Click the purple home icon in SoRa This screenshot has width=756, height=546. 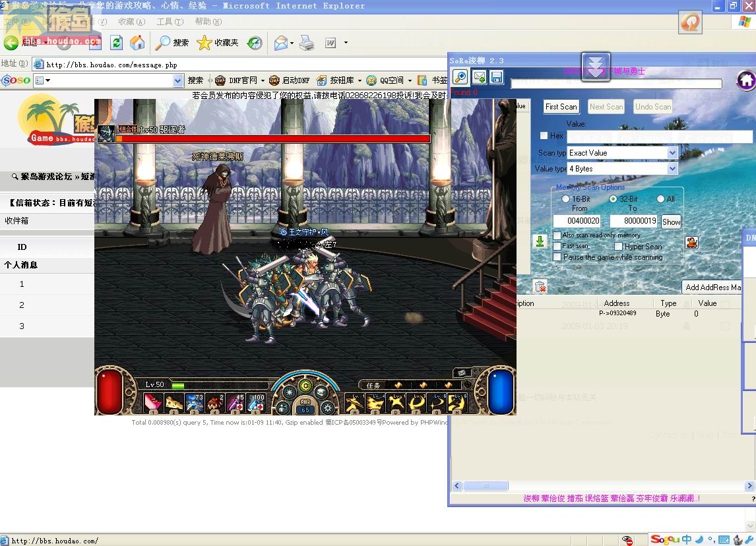746,80
